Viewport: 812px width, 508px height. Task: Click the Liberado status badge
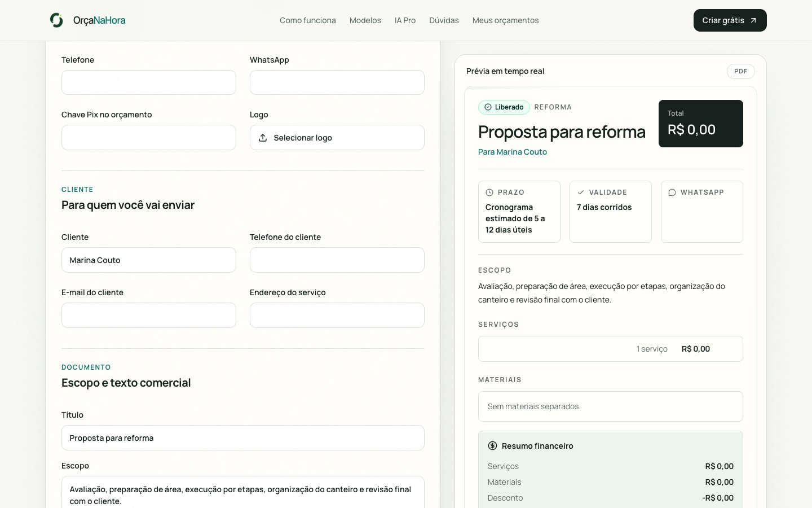504,107
